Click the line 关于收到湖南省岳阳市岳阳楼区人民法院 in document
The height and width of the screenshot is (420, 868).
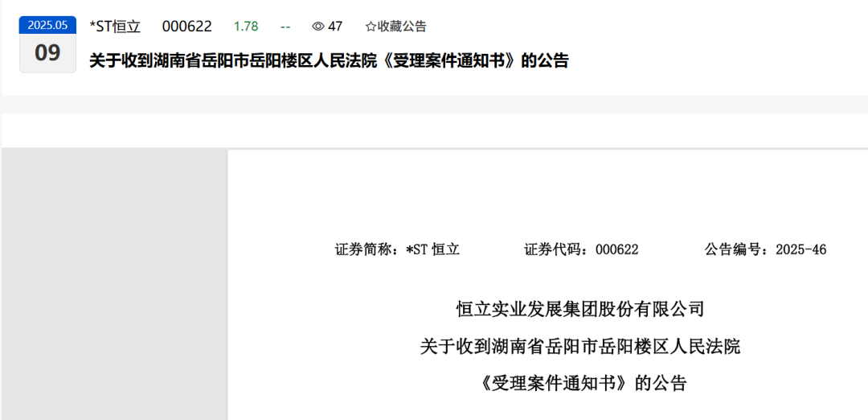click(x=580, y=347)
